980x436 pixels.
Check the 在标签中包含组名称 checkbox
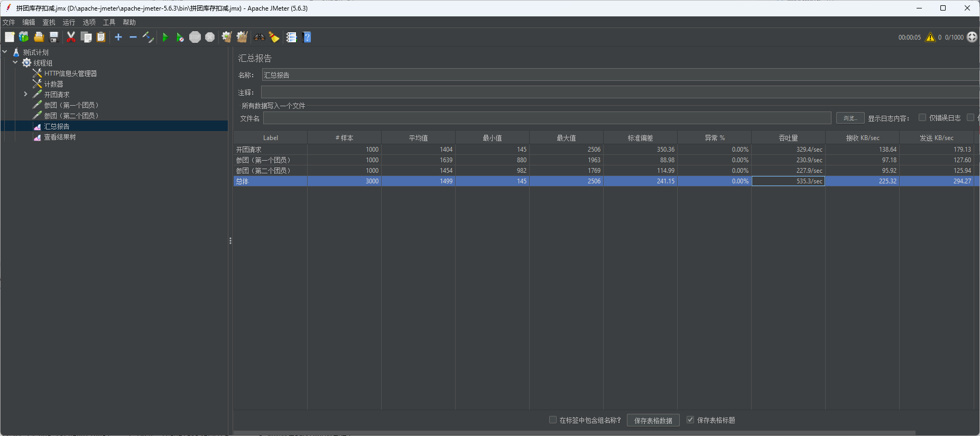[553, 420]
